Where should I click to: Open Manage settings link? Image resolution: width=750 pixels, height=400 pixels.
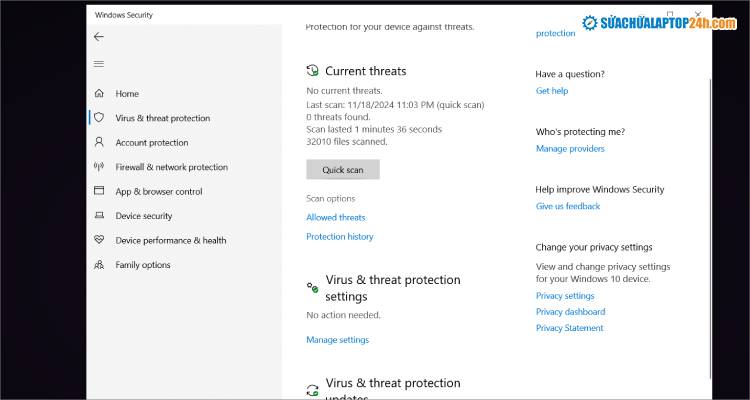[337, 340]
